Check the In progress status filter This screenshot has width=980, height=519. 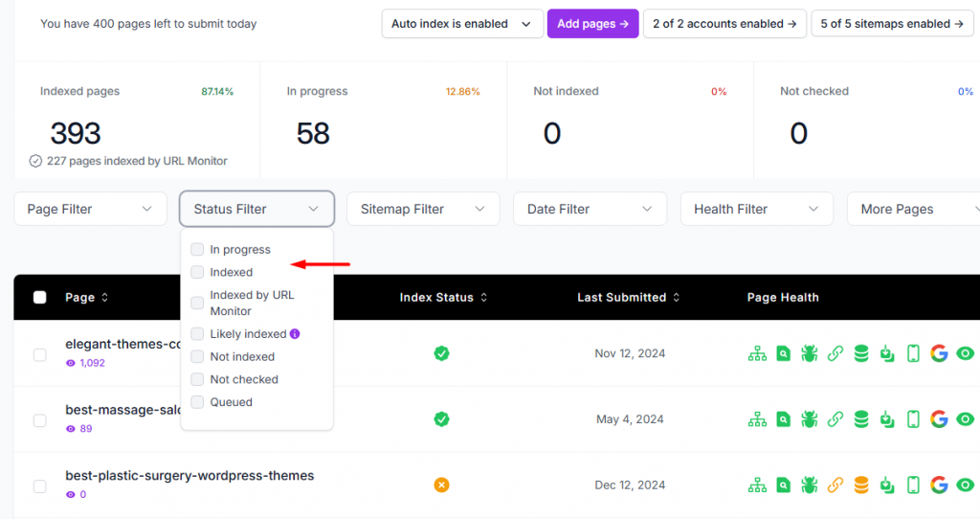[197, 250]
